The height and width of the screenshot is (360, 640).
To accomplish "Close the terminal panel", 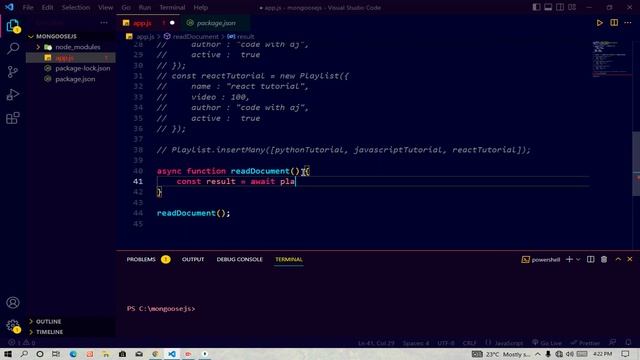I will [x=630, y=259].
